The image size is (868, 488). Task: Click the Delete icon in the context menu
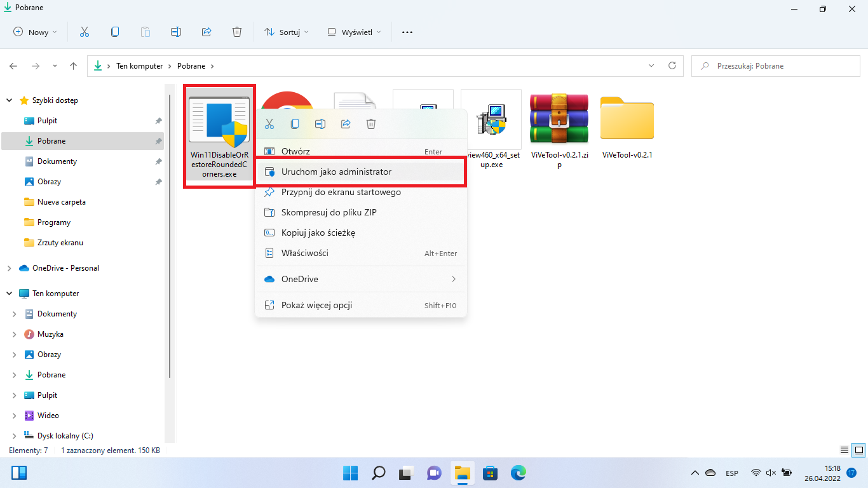click(x=371, y=124)
